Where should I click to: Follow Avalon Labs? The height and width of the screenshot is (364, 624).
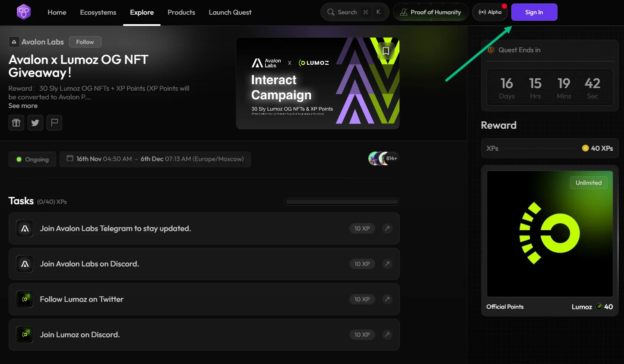[85, 42]
